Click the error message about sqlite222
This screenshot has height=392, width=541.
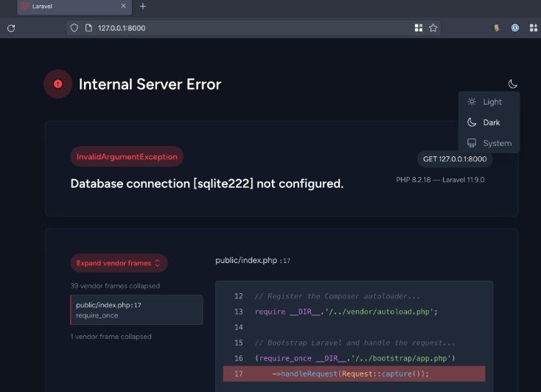pos(207,183)
